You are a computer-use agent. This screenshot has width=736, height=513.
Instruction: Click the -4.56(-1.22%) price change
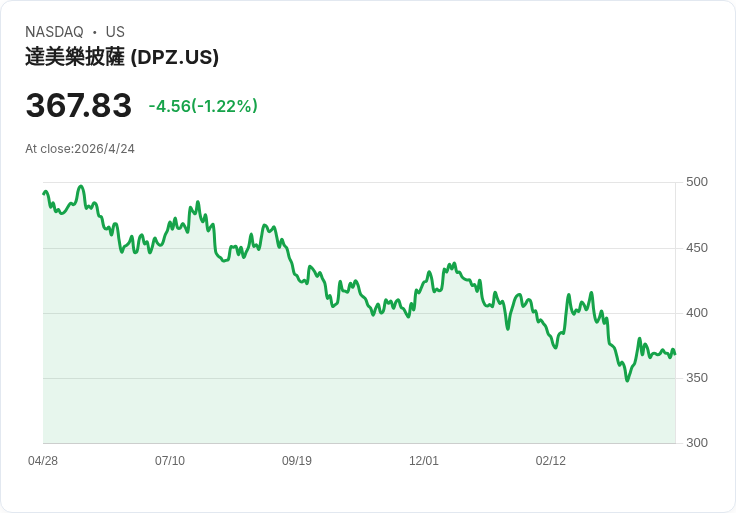pyautogui.click(x=203, y=106)
